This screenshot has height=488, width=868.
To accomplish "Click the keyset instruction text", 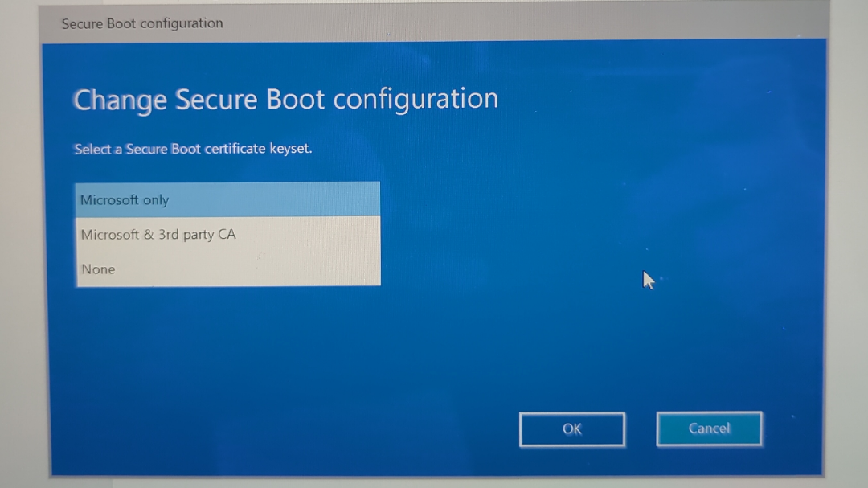I will click(x=193, y=148).
